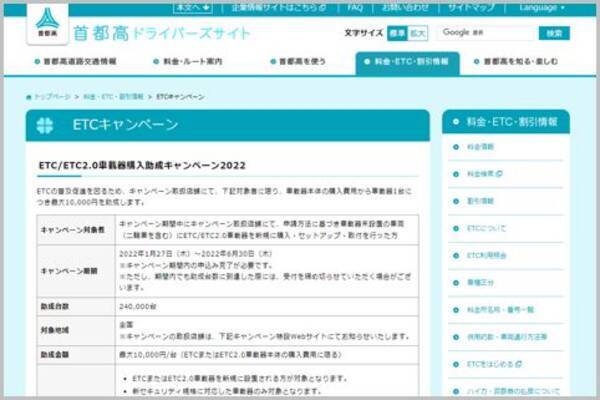Click the clover icon beside ETCキャンペーン heading
The width and height of the screenshot is (600, 400).
pos(45,125)
